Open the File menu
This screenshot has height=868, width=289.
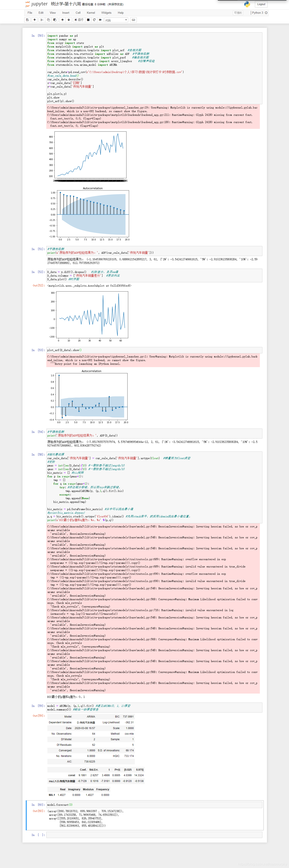coord(30,13)
